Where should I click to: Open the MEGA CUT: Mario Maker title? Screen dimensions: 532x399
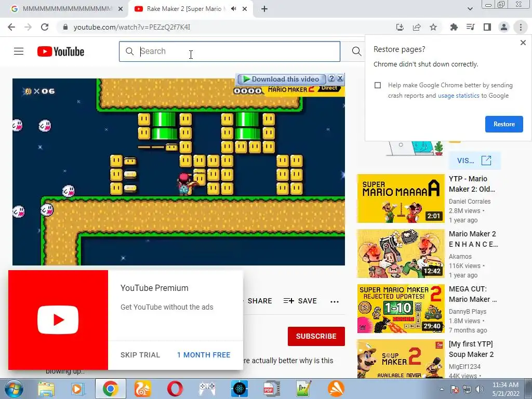[x=473, y=294]
